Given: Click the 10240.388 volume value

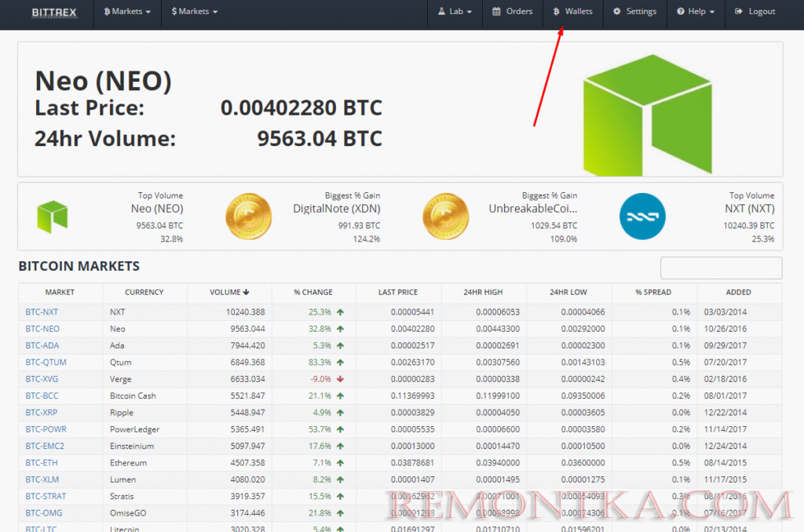Looking at the screenshot, I should (245, 312).
